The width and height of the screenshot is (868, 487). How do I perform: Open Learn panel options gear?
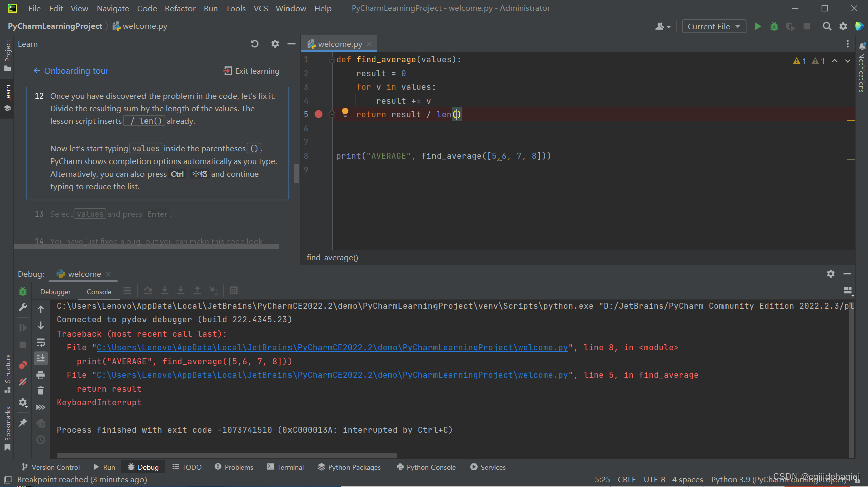click(275, 44)
